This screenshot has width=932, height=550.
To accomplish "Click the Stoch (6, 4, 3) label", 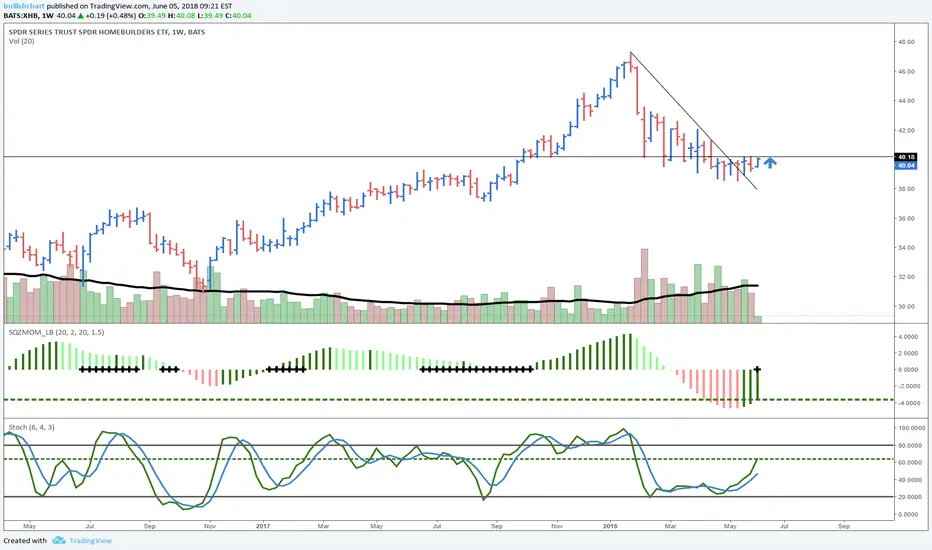I will point(32,428).
